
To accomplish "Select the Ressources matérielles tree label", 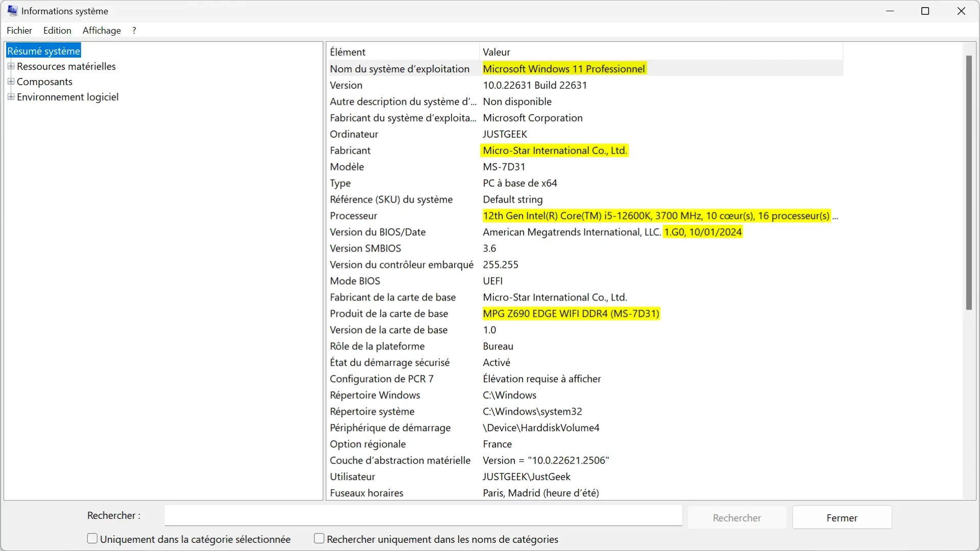I will (x=66, y=66).
